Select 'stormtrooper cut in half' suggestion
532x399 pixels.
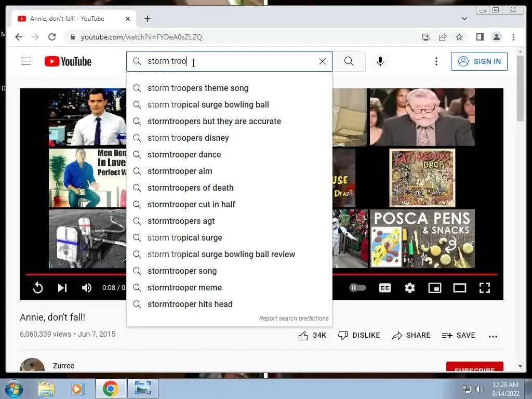point(229,205)
